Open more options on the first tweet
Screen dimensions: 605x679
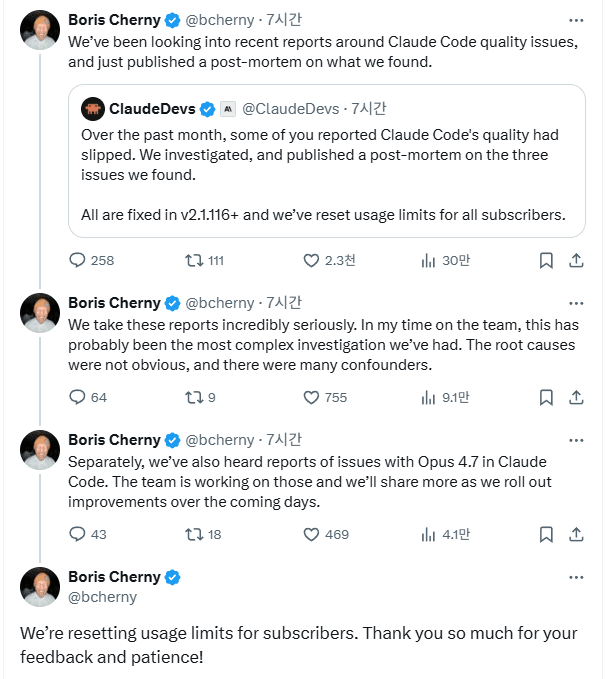[576, 20]
